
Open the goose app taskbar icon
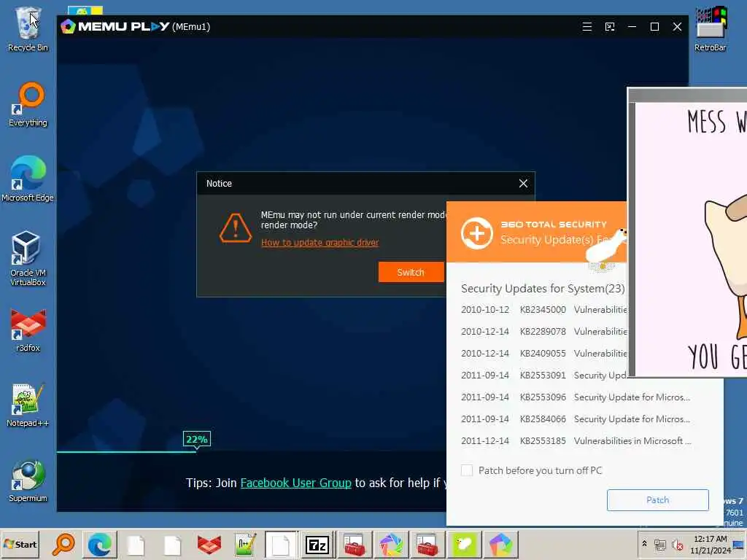[464, 544]
